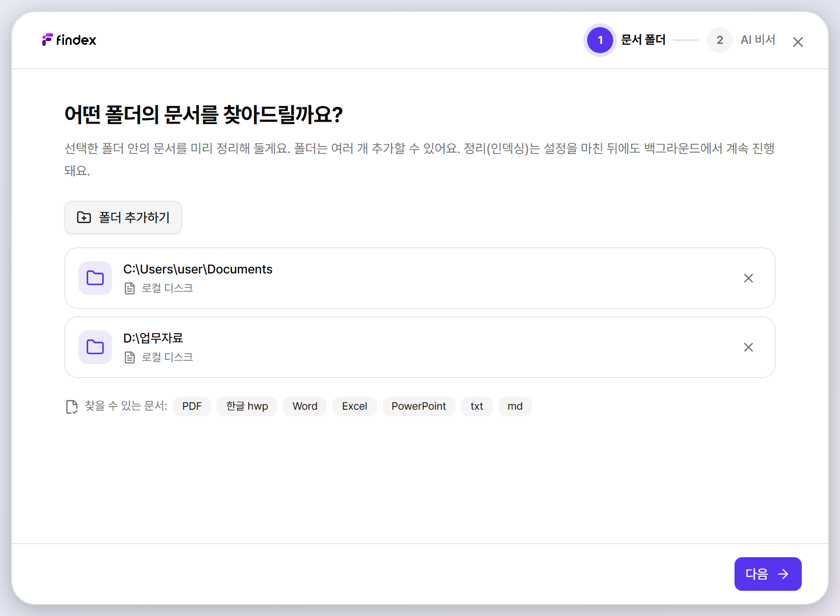
Task: Select the C:\Users\user\Documents path text
Action: click(x=198, y=269)
